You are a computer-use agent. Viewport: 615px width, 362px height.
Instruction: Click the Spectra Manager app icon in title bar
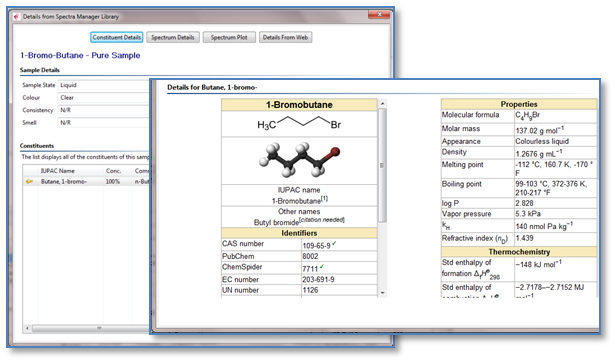point(16,16)
